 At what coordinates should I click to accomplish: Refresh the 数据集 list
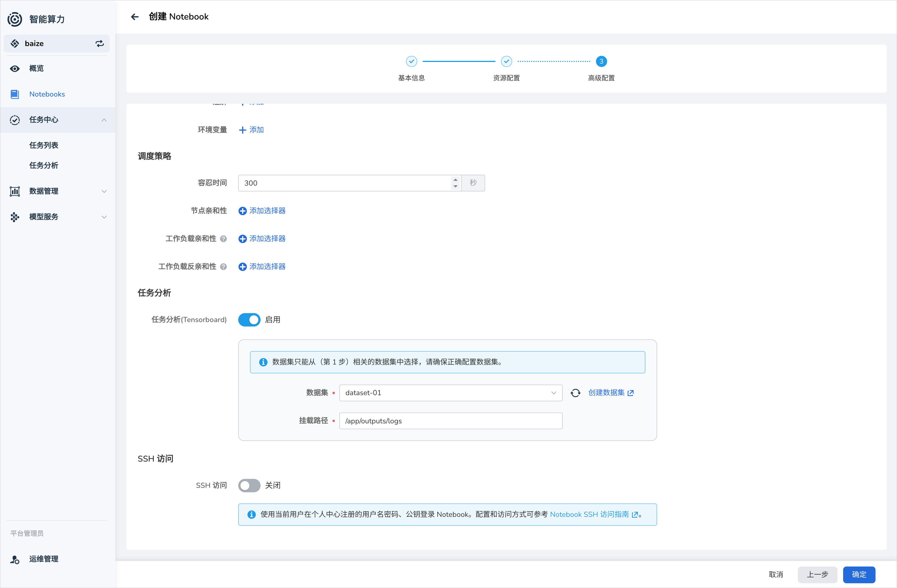click(x=576, y=393)
